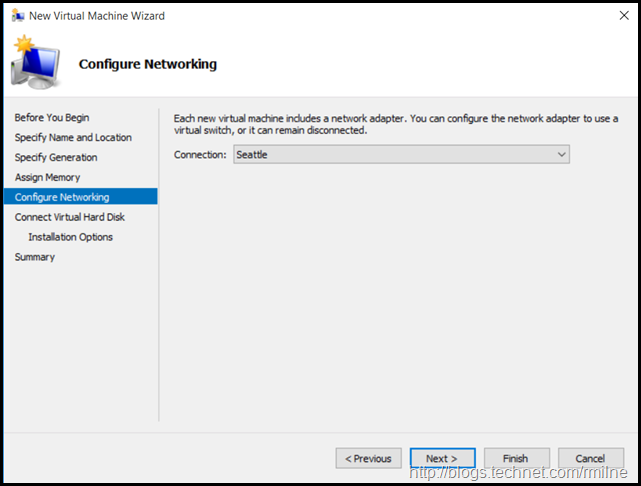Click the wizard icon in the title bar
Screen dimensions: 641x486
tap(16, 16)
